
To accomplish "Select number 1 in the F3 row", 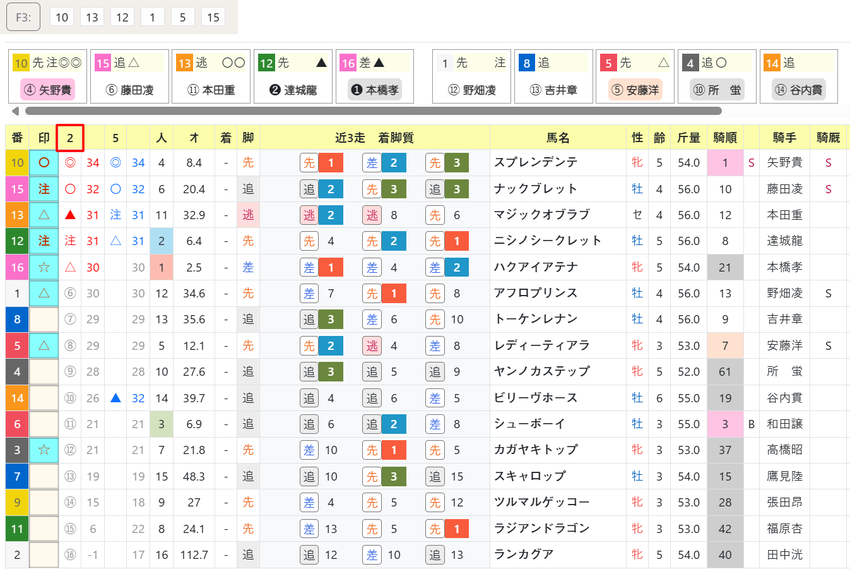I will (x=152, y=17).
